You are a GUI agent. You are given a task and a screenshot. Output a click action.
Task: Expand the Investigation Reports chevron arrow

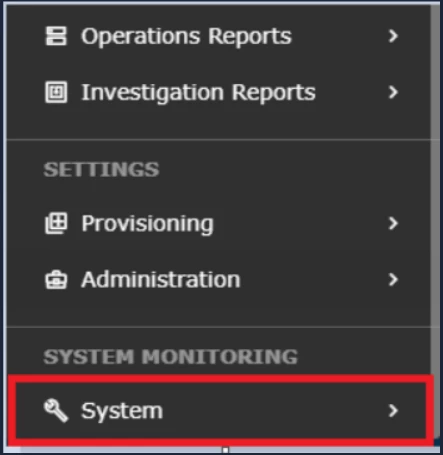393,92
